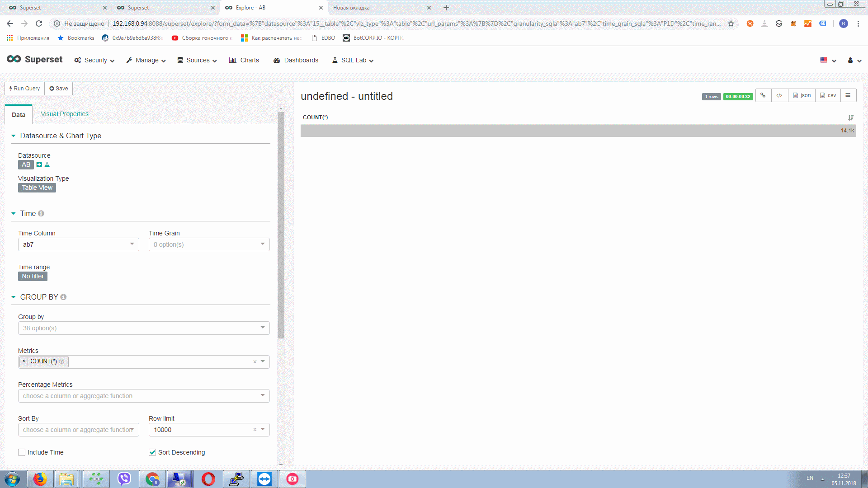Collapse the GROUP BY section
Viewport: 868px width, 488px height.
[x=13, y=297]
